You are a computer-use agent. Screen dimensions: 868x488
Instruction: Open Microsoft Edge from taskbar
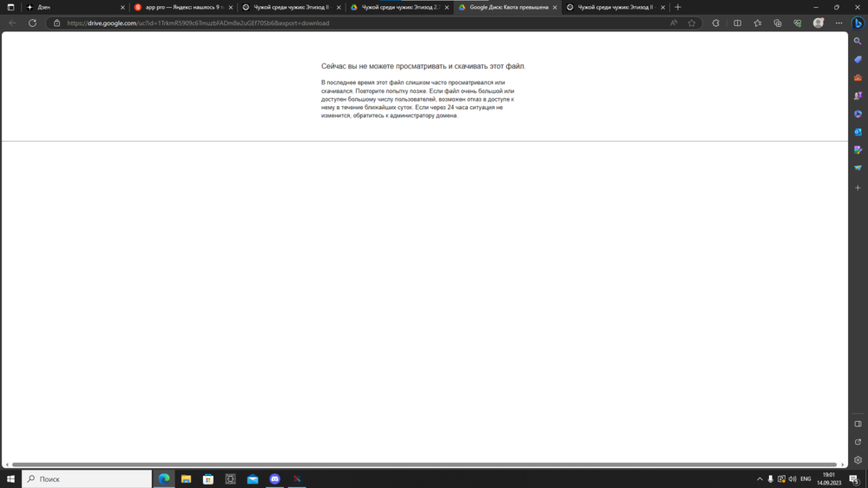[164, 478]
